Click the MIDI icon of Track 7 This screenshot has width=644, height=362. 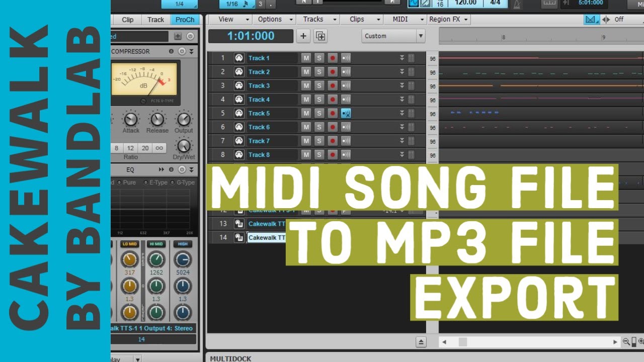coord(239,141)
